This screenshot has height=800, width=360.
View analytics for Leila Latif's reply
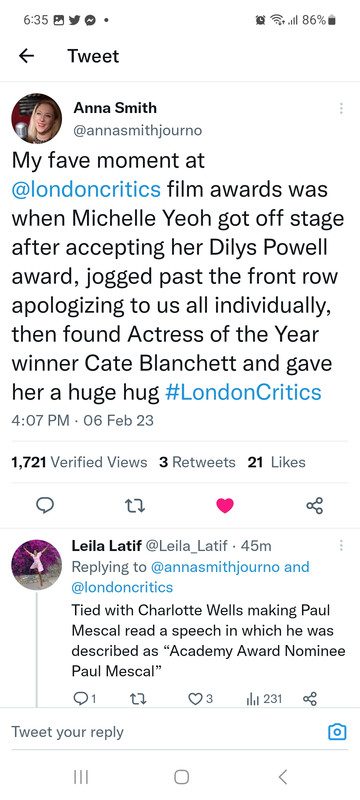[264, 699]
